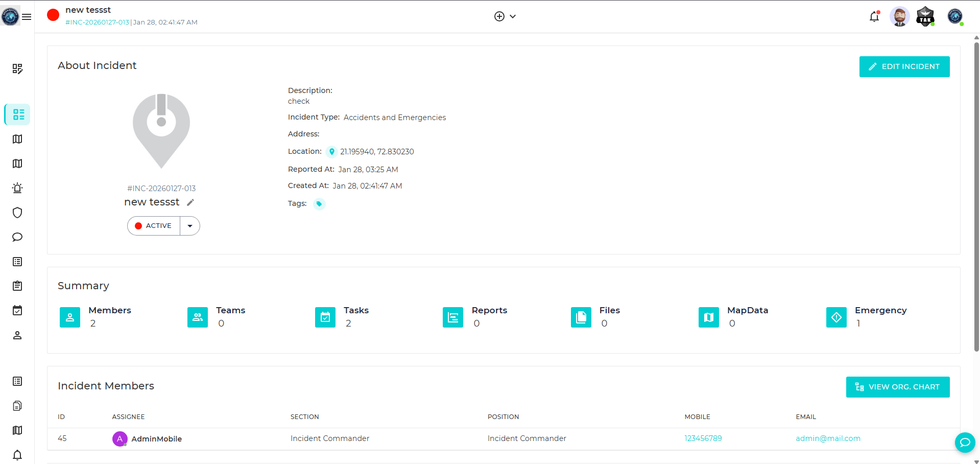Open the chat bubble icon in sidebar
The height and width of the screenshot is (464, 980).
pos(17,237)
